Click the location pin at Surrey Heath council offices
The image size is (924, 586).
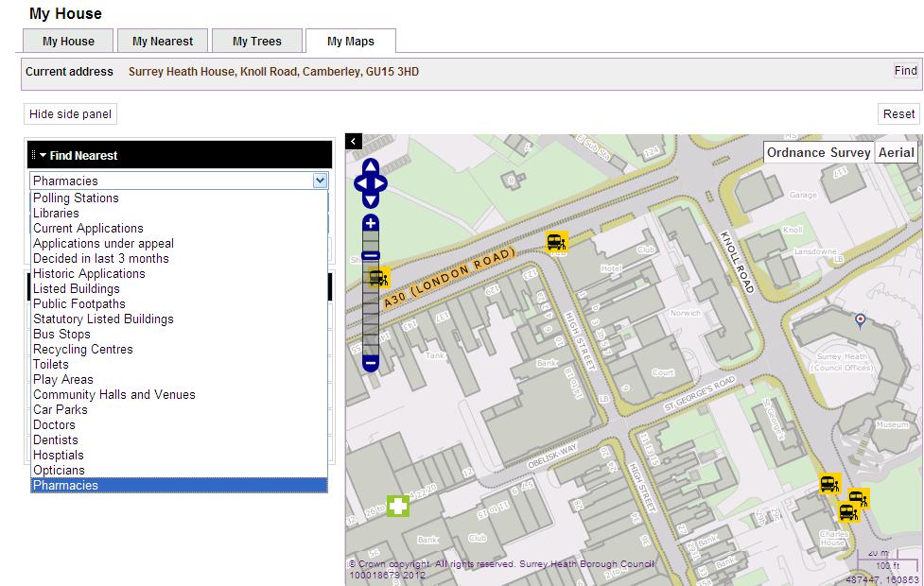pyautogui.click(x=861, y=320)
